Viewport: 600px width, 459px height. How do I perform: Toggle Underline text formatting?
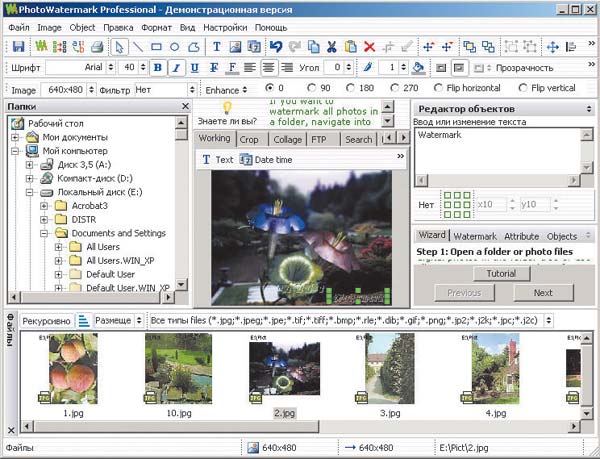(x=194, y=68)
